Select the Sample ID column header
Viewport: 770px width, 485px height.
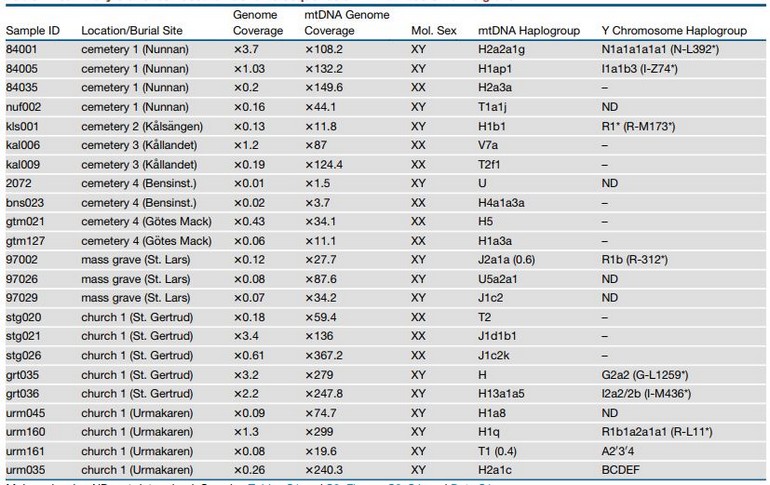[33, 30]
